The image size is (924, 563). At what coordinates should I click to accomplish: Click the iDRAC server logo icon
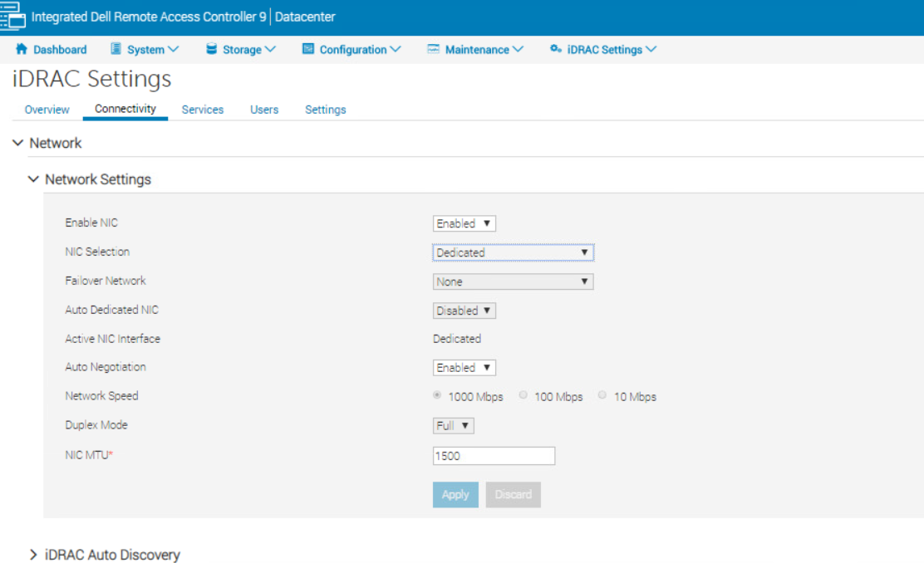[12, 15]
